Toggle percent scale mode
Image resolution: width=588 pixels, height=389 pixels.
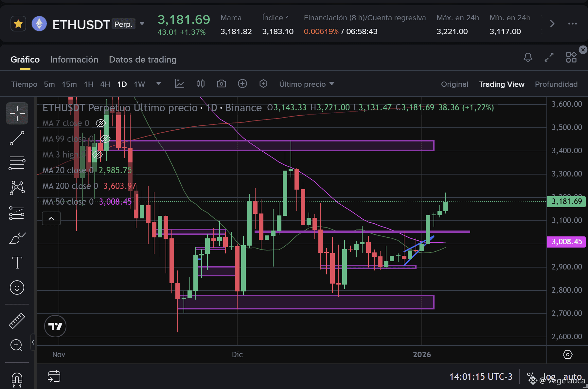click(531, 377)
